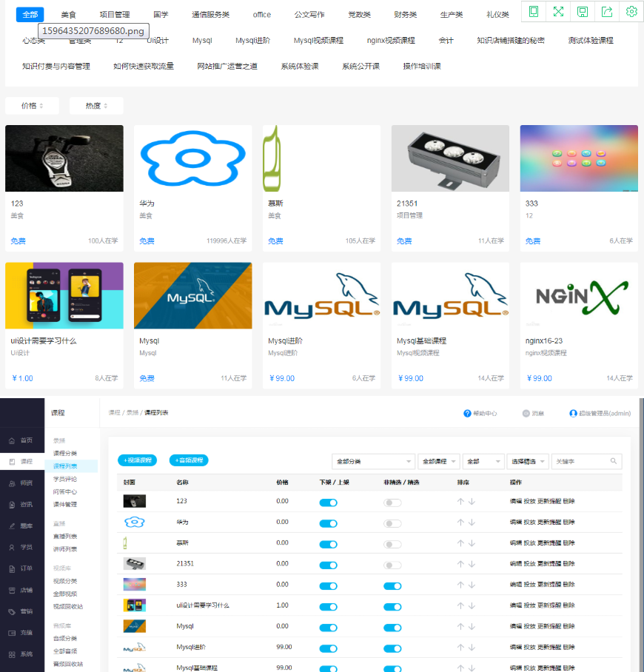This screenshot has height=672, width=644.
Task: Click the blue 帮助中心 question mark icon
Action: [467, 413]
